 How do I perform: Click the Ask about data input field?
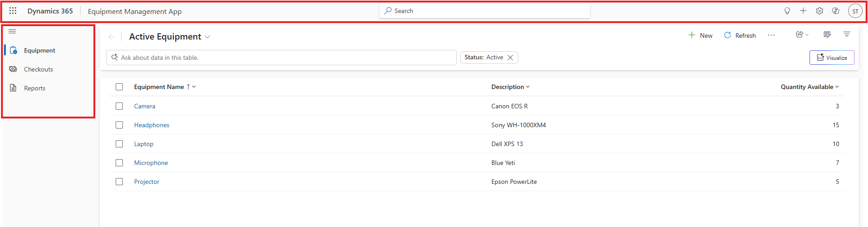point(283,58)
